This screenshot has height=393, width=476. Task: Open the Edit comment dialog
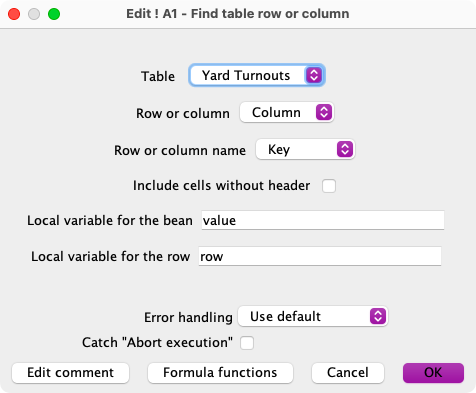point(70,373)
